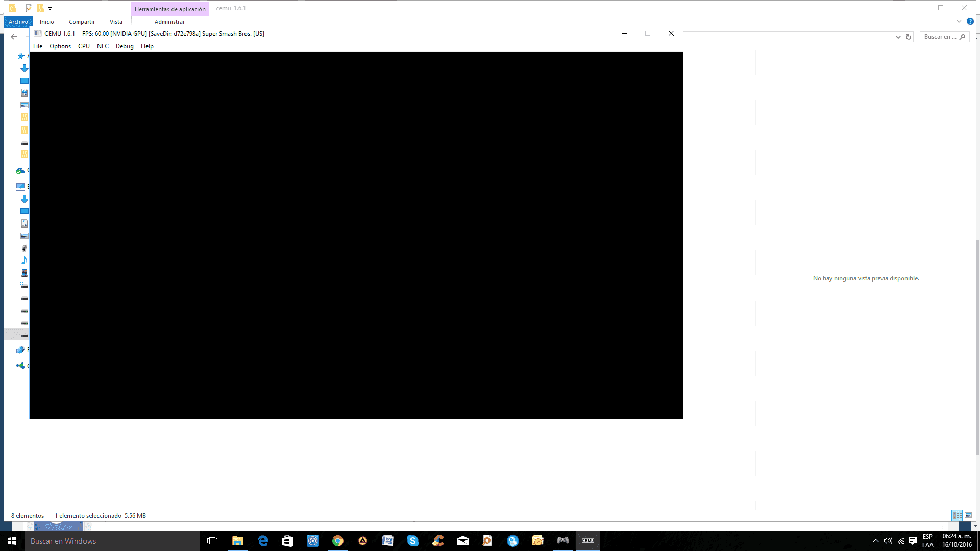Select the highlighted drive in the sidebar
Image resolution: width=980 pixels, height=551 pixels.
point(17,334)
